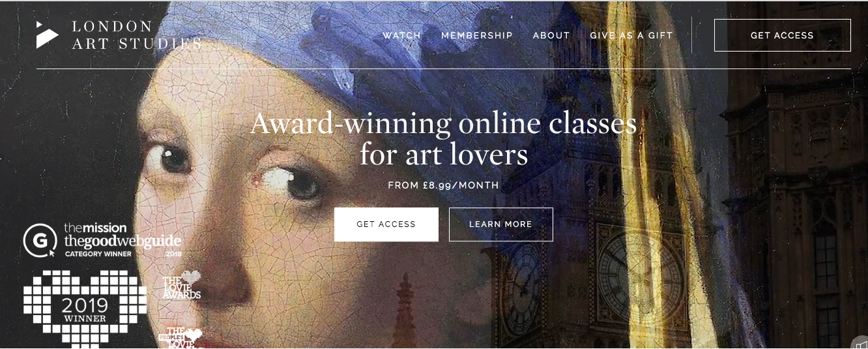Go to the About page
This screenshot has height=349, width=868.
pos(551,35)
